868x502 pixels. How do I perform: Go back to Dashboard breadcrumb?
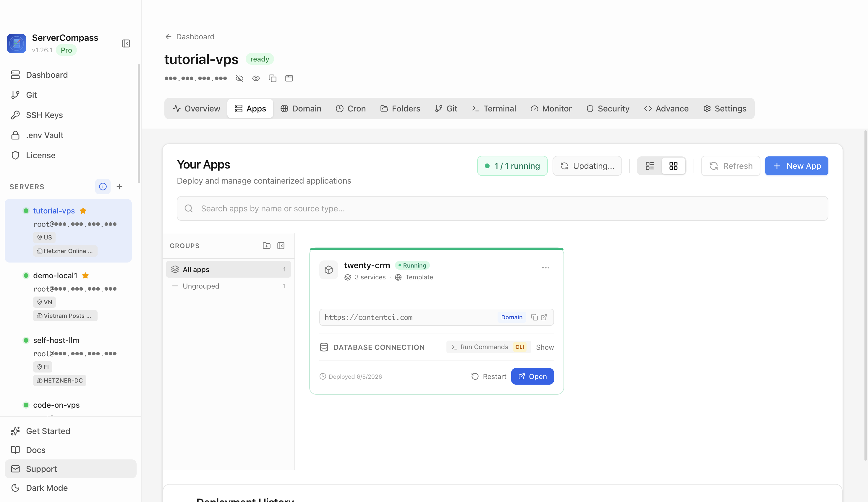[x=190, y=37]
